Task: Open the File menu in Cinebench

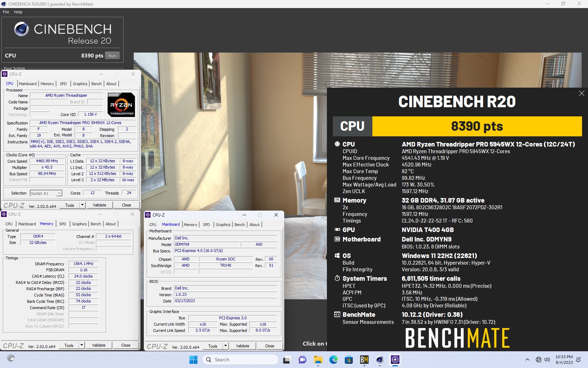Action: point(6,12)
